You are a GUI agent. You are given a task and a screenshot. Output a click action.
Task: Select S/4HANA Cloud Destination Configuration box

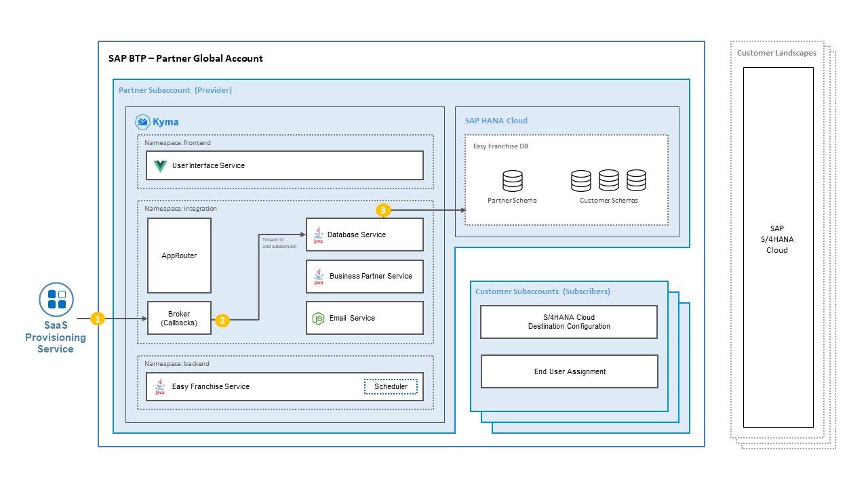569,322
